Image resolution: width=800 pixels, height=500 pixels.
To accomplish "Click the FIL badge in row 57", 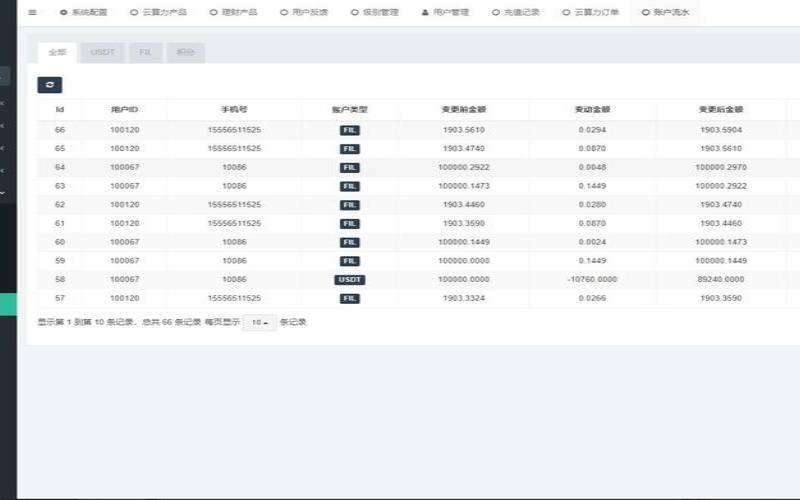I will tap(349, 298).
